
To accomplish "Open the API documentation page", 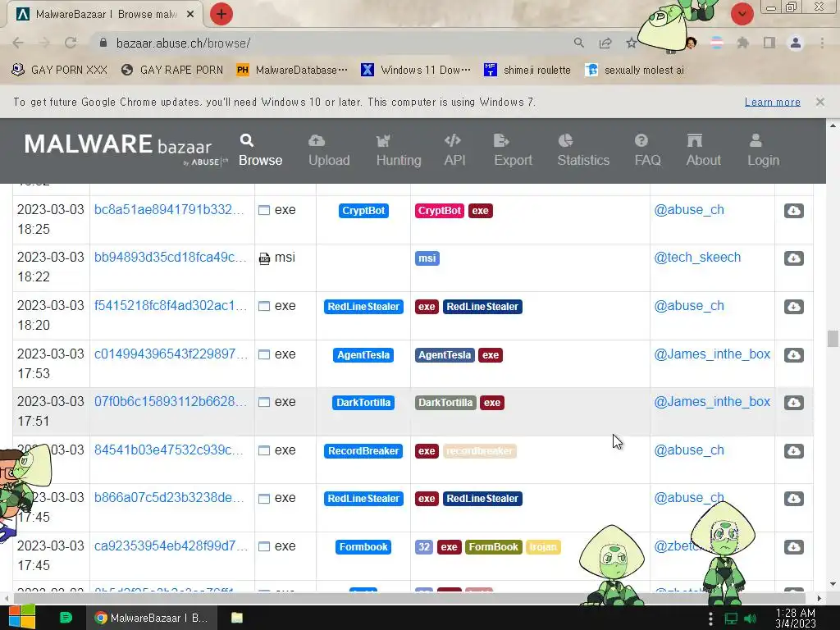I will click(x=454, y=151).
